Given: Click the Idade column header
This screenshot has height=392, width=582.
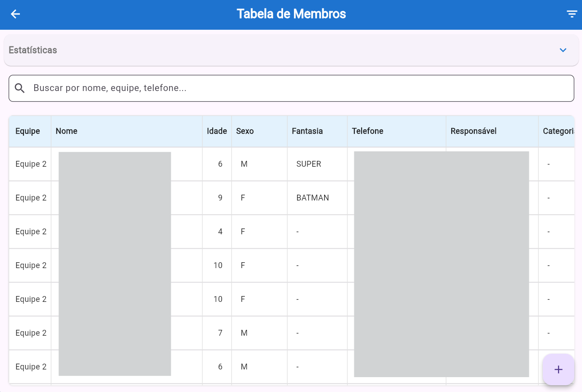Looking at the screenshot, I should click(x=217, y=131).
